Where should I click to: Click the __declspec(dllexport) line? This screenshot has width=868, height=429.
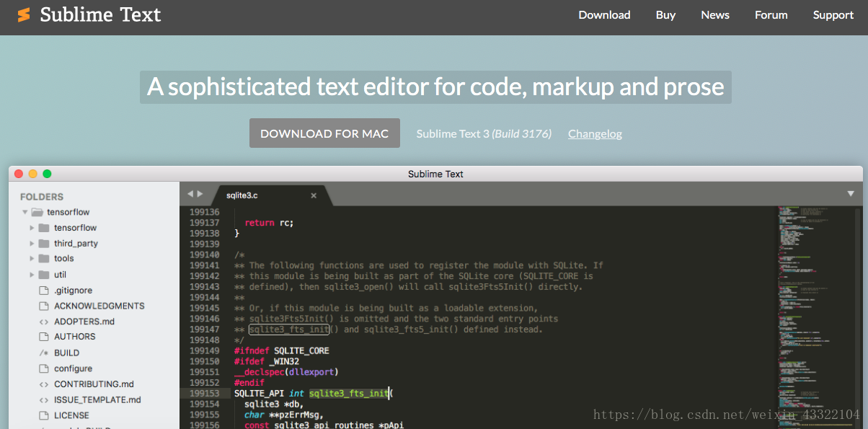click(x=286, y=372)
